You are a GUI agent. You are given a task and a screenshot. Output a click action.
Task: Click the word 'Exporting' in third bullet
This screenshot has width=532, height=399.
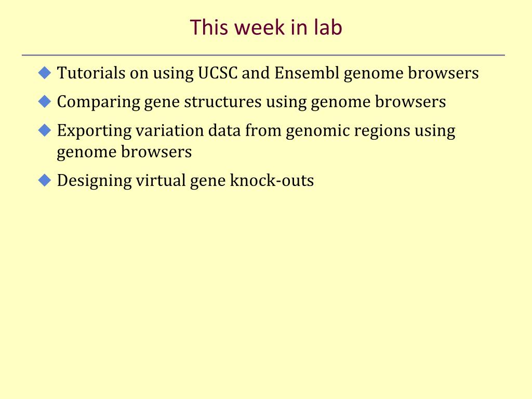(x=95, y=131)
